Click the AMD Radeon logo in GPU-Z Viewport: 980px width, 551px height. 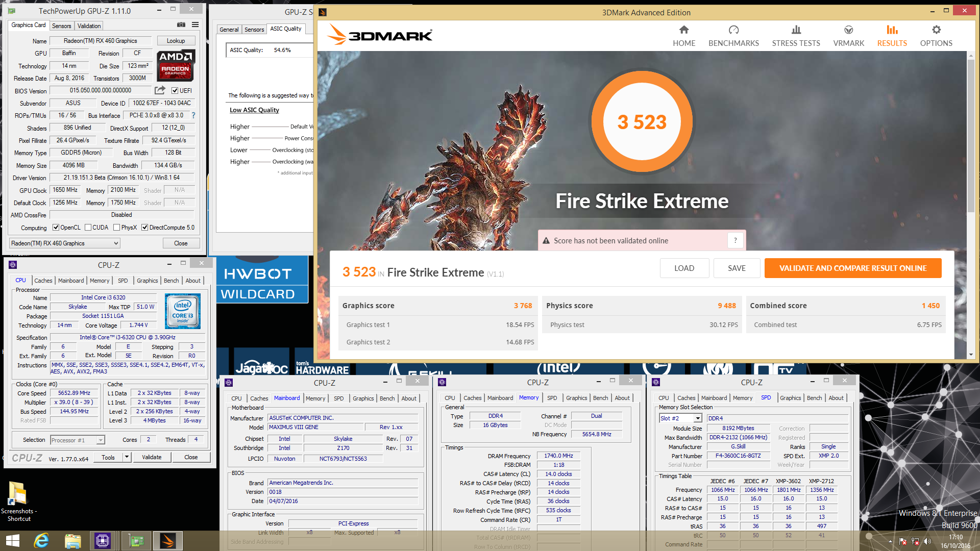pyautogui.click(x=176, y=65)
